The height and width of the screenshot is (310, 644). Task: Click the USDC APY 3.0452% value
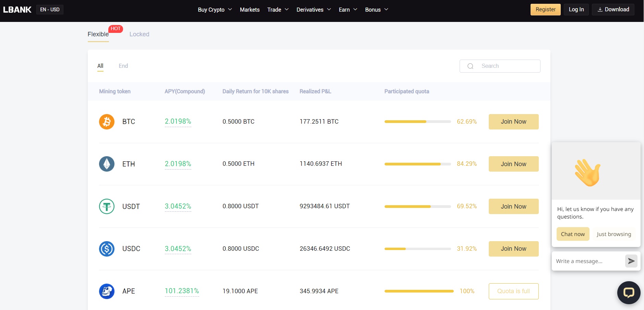tap(178, 249)
